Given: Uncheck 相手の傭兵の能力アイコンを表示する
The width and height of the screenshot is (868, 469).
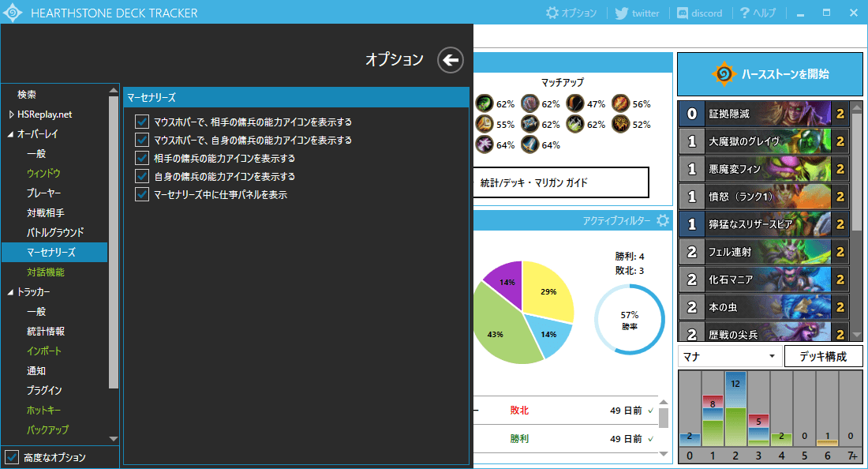Looking at the screenshot, I should (142, 159).
